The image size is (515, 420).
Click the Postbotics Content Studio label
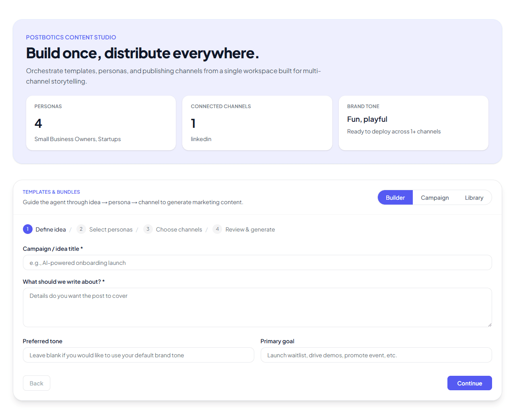[71, 37]
